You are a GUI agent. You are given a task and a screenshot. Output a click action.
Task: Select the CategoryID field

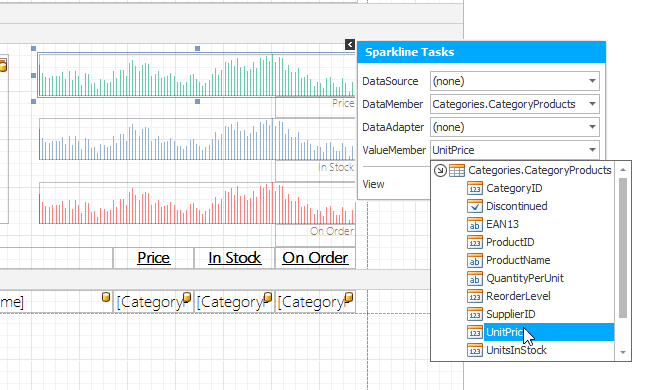(x=514, y=188)
